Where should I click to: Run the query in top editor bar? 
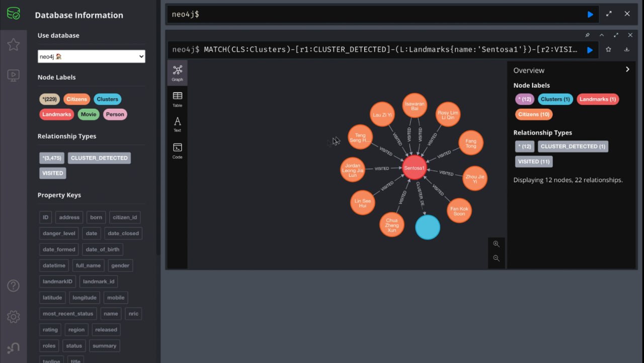[x=590, y=14]
